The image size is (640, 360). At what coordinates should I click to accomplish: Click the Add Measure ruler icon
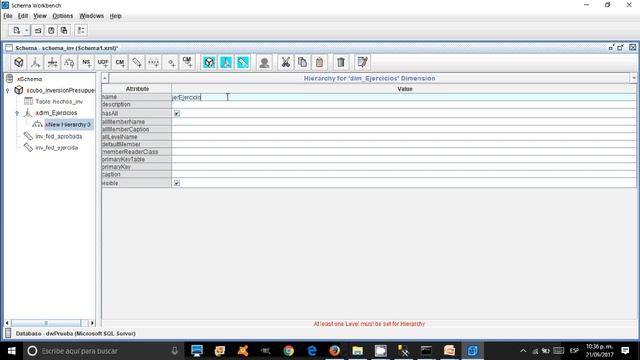pyautogui.click(x=137, y=62)
